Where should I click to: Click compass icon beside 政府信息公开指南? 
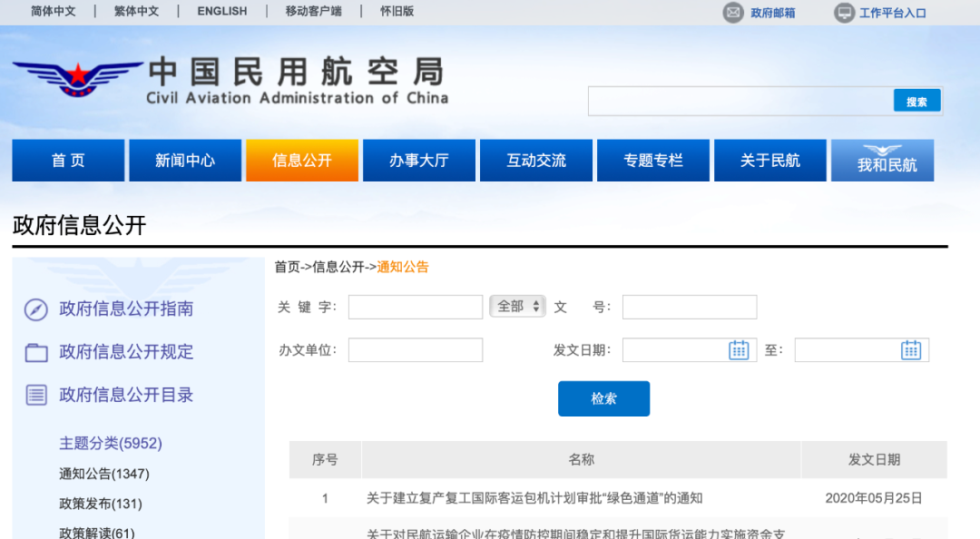(36, 309)
